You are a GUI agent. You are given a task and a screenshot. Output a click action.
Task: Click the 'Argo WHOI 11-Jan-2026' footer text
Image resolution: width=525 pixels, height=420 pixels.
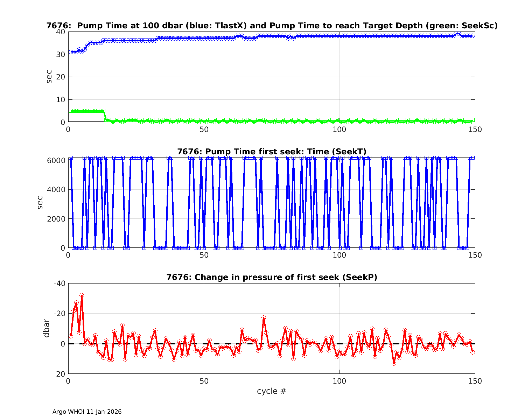pyautogui.click(x=87, y=412)
